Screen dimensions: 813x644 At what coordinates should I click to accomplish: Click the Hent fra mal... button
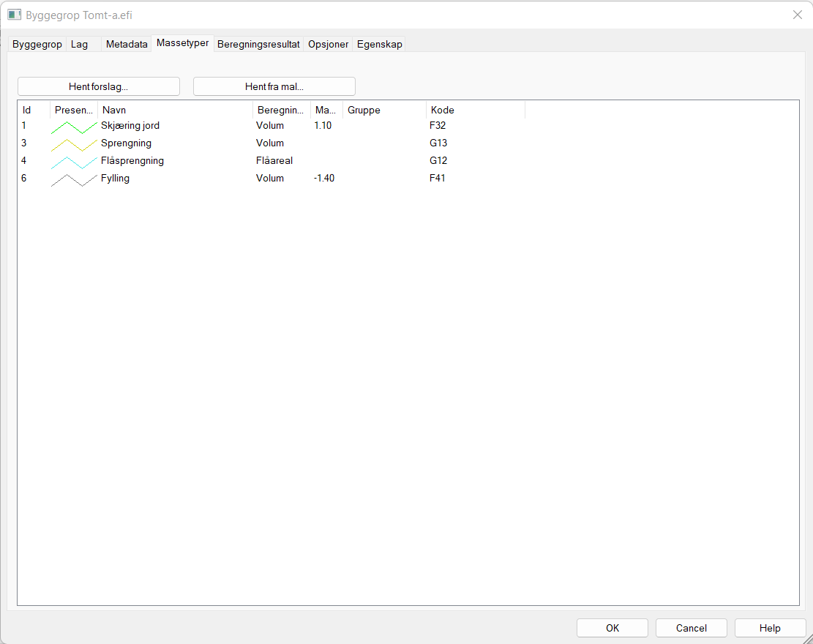(x=274, y=86)
